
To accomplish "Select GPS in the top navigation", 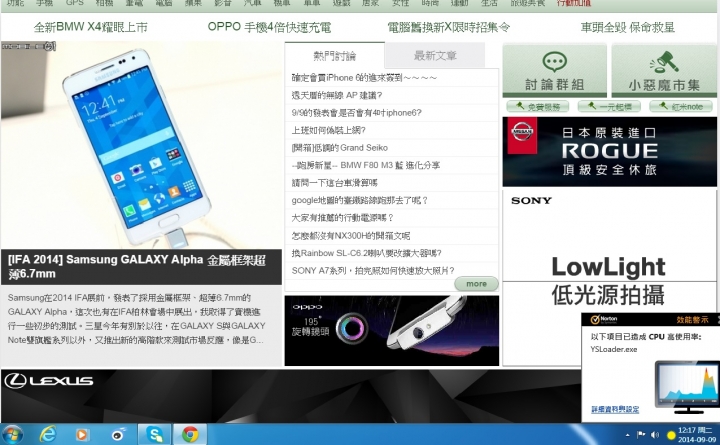I will [x=74, y=3].
